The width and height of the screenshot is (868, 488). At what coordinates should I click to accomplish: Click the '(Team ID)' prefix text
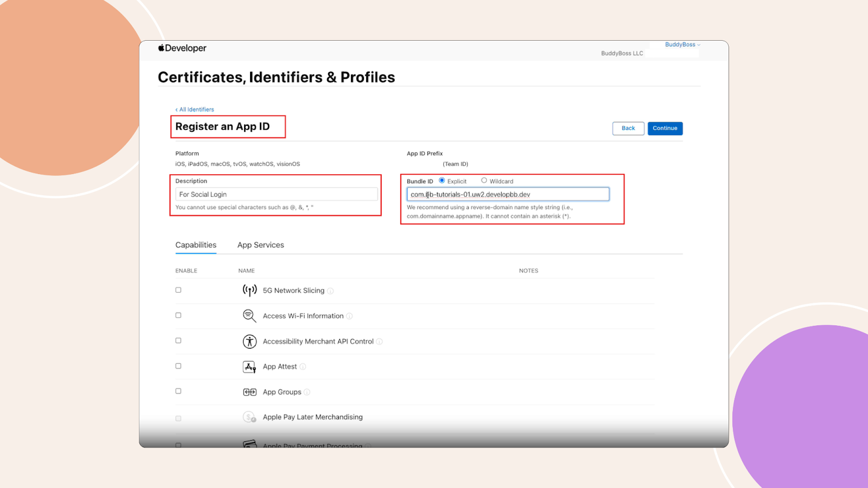pos(455,164)
